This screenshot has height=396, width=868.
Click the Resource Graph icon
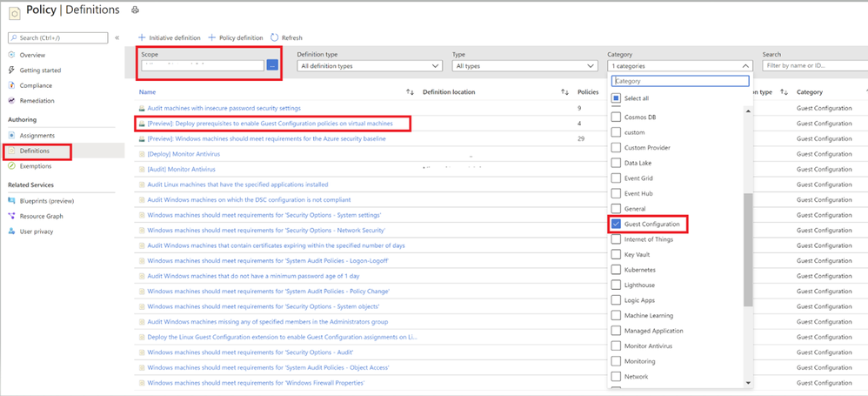11,216
